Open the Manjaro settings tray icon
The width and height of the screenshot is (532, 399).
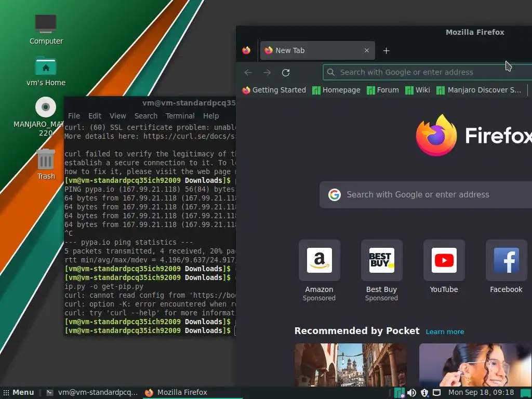click(400, 393)
